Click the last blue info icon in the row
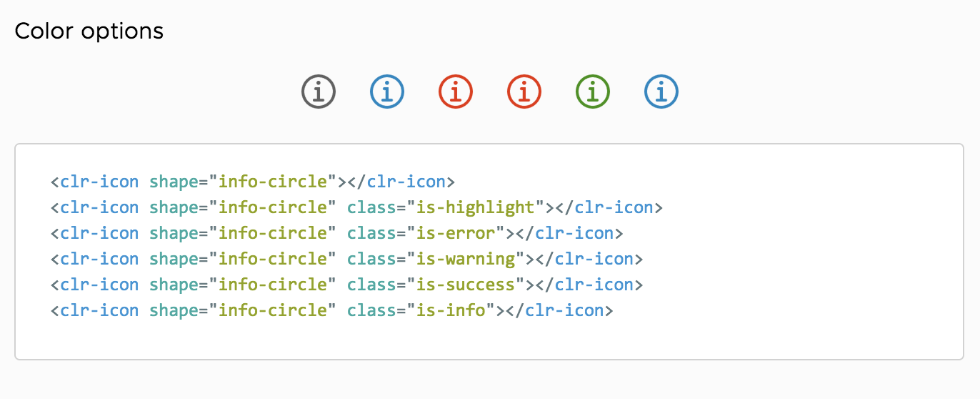 pyautogui.click(x=661, y=92)
